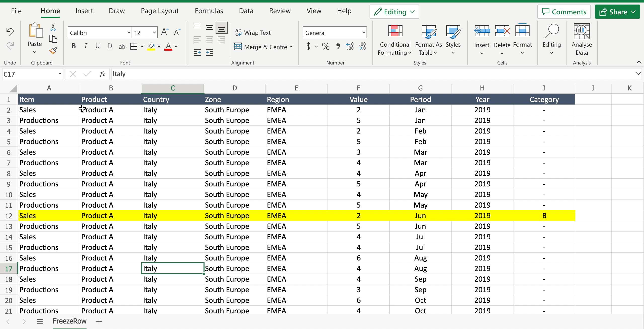Toggle Italic text formatting
Screen dimensions: 644x329
(86, 46)
